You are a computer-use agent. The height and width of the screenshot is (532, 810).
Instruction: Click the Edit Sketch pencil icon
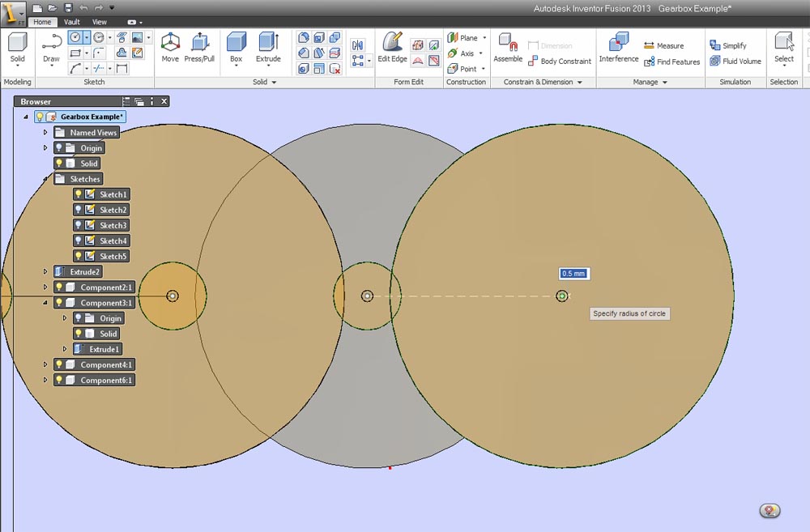pos(137,53)
